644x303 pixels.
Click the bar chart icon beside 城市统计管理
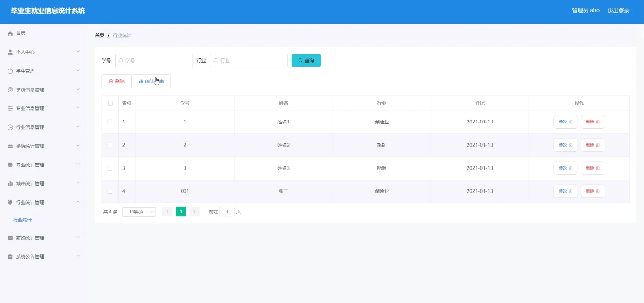[x=10, y=184]
